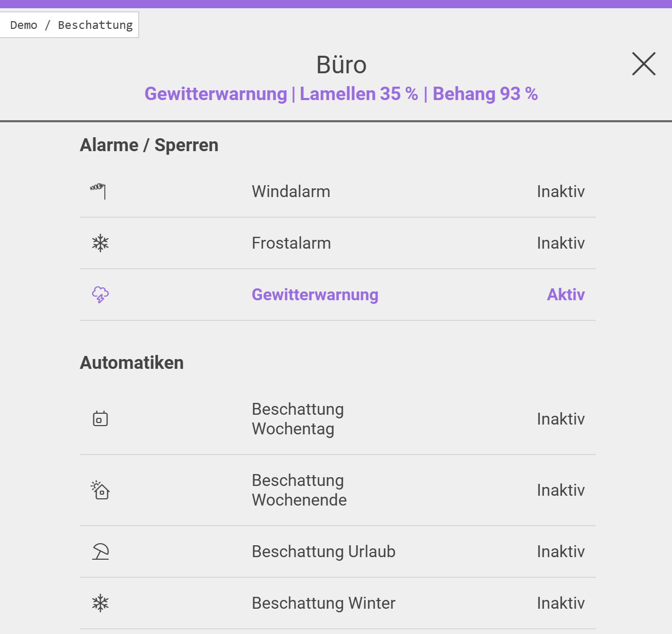Toggle Beschattung Winter Inaktiv status
This screenshot has height=634, width=672.
pos(561,603)
